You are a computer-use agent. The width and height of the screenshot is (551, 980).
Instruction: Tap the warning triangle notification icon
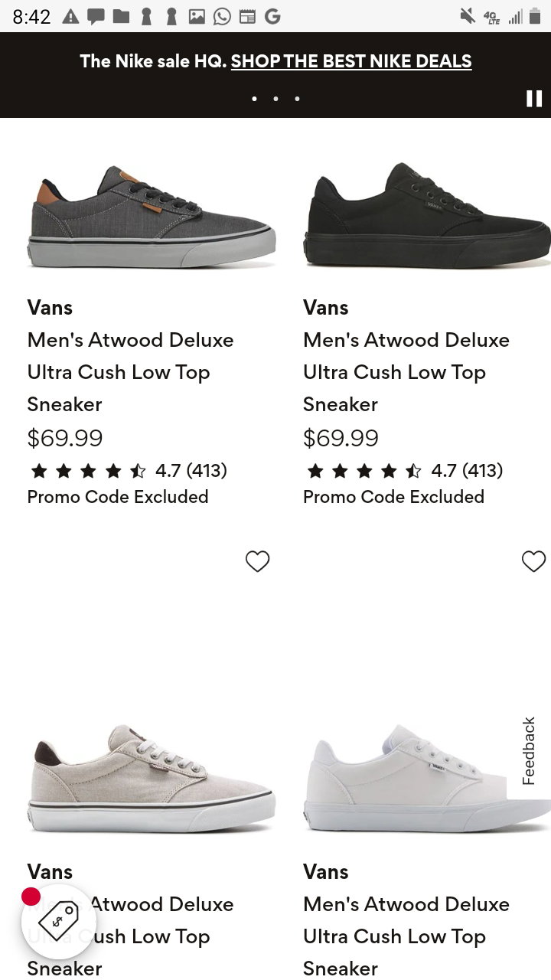pyautogui.click(x=70, y=16)
